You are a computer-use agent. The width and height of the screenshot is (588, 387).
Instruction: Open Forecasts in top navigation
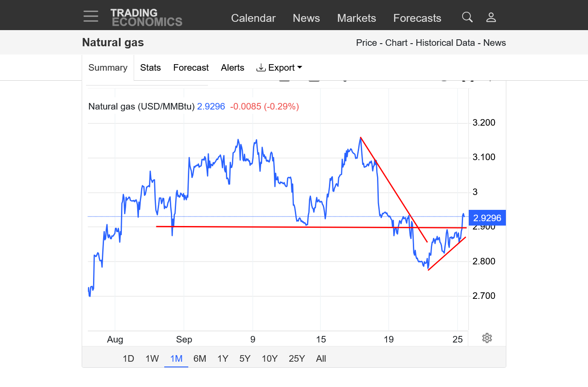click(x=417, y=18)
